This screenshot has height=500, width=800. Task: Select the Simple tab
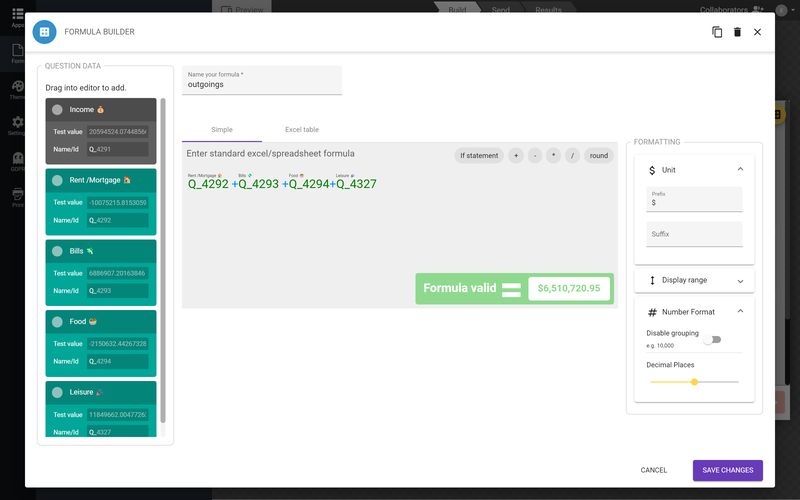pyautogui.click(x=222, y=130)
